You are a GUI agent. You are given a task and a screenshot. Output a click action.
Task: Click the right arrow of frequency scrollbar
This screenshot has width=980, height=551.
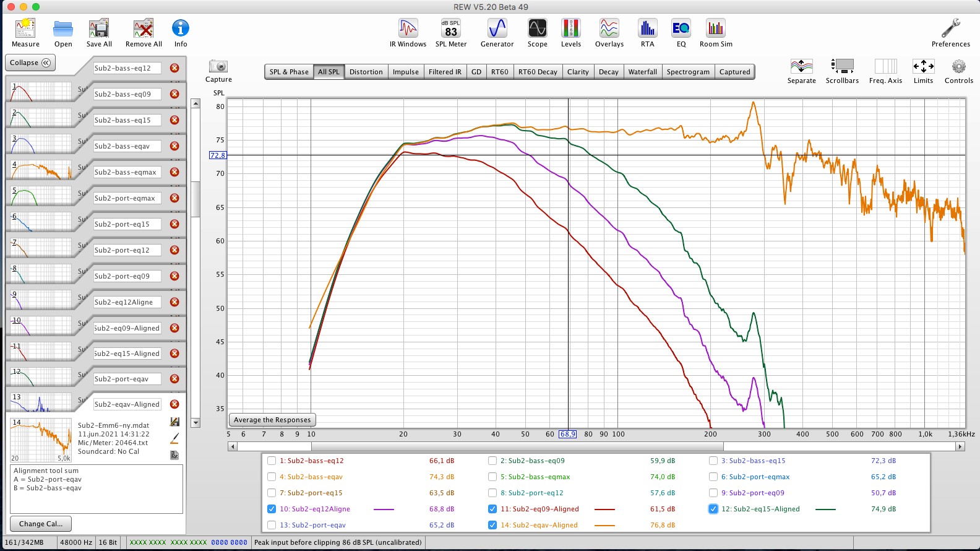(x=960, y=446)
